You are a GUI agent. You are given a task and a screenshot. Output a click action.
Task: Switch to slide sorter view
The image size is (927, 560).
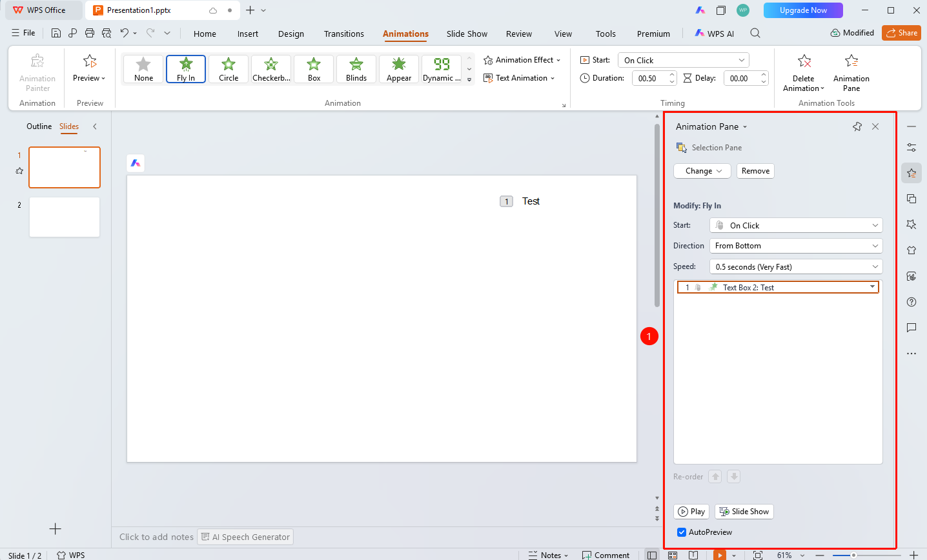pyautogui.click(x=673, y=555)
